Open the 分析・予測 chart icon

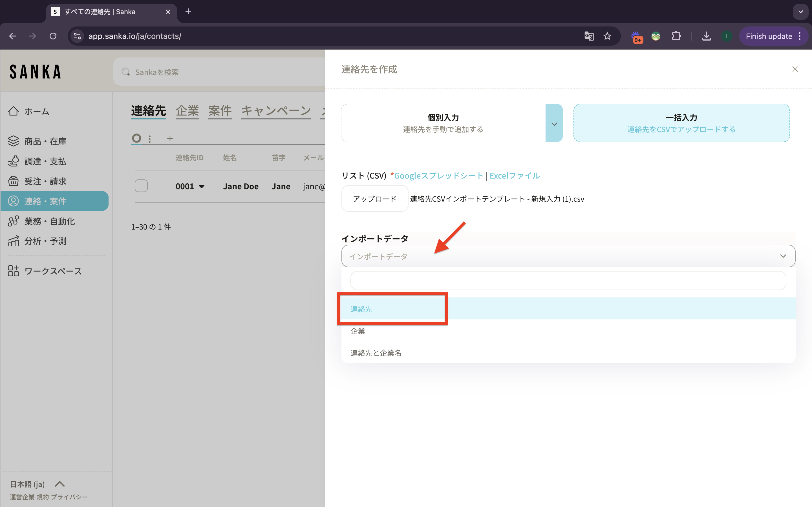tap(14, 241)
